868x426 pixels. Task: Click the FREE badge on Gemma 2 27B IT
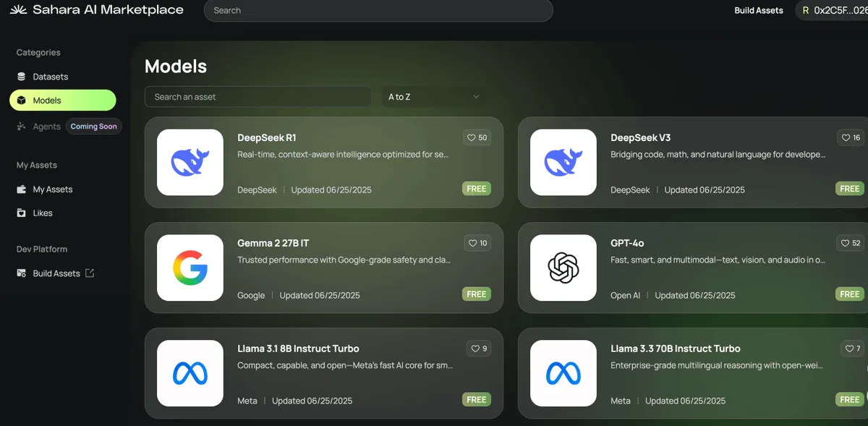coord(477,294)
